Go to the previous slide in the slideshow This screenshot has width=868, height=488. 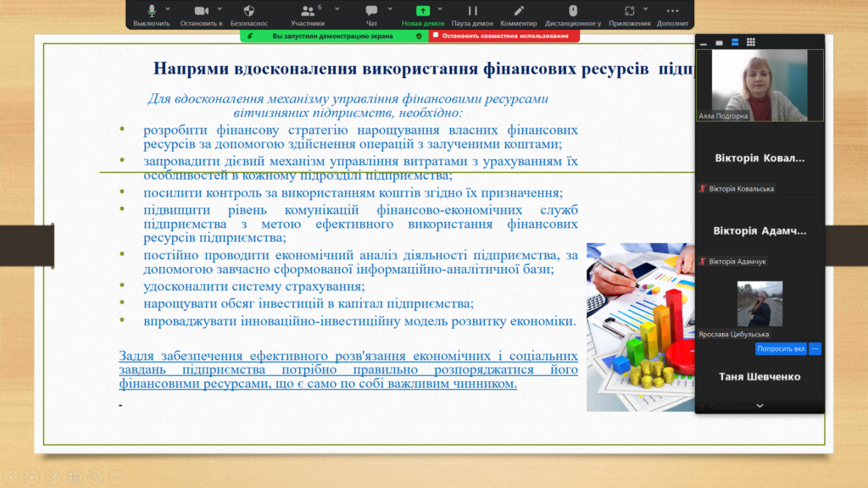11,477
